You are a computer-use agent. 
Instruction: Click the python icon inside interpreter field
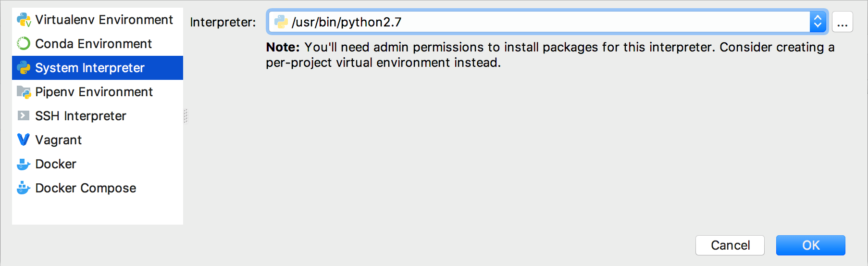281,22
